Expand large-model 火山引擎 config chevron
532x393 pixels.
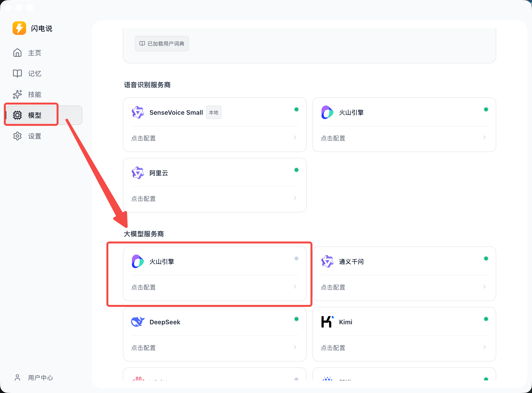[x=295, y=287]
